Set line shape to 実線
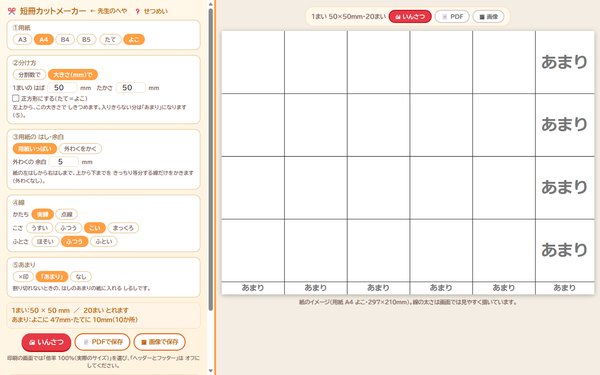The image size is (600, 375). pyautogui.click(x=42, y=214)
